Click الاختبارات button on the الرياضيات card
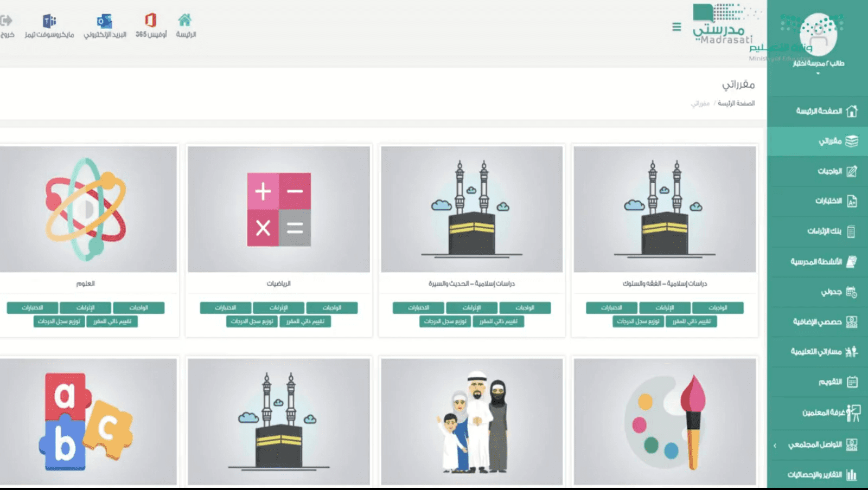Viewport: 868px width, 490px height. pos(225,308)
